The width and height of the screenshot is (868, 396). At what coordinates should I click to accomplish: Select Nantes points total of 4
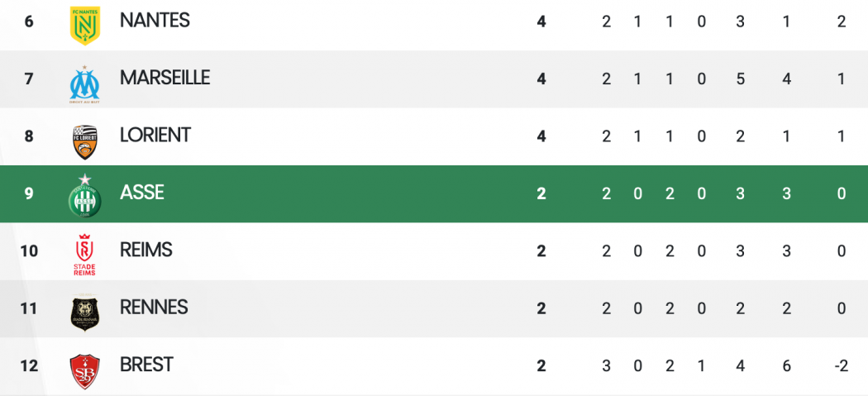point(541,21)
